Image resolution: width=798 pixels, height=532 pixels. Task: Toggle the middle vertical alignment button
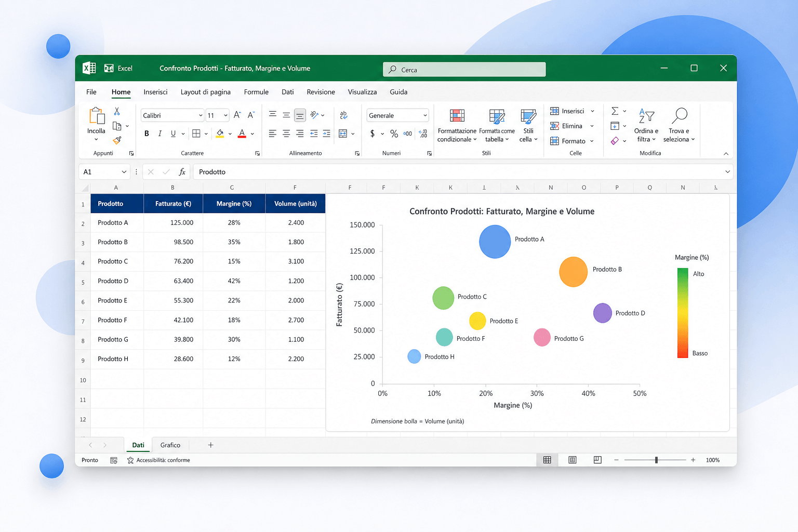(286, 115)
